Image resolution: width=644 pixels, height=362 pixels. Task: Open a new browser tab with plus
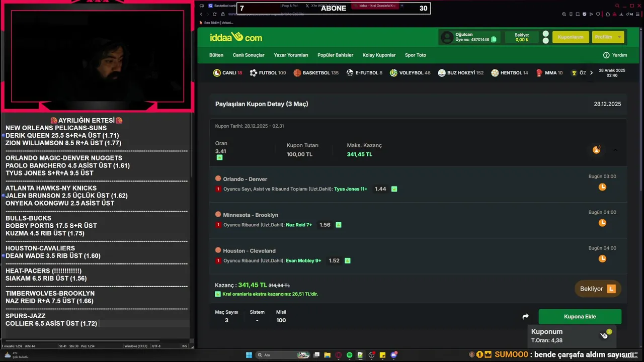pyautogui.click(x=401, y=6)
